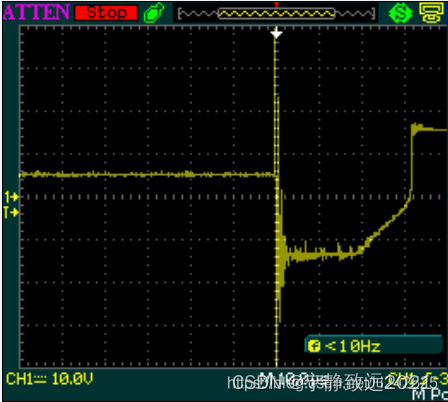The height and width of the screenshot is (402, 448).
Task: Click the yellow printer icon
Action: pos(432,13)
